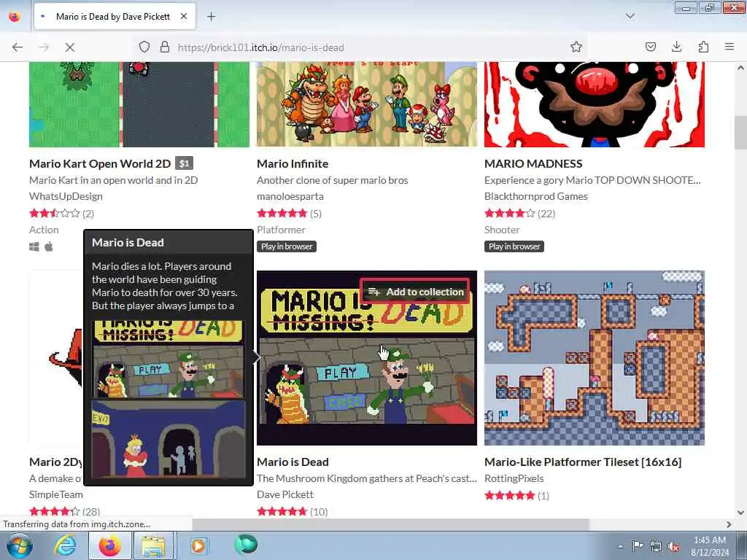Open the Firefox downloads panel
The width and height of the screenshot is (747, 560).
(676, 47)
